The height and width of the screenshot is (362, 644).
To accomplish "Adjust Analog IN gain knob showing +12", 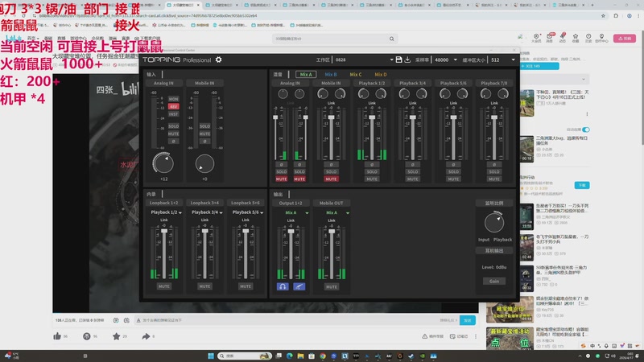I will pyautogui.click(x=163, y=163).
